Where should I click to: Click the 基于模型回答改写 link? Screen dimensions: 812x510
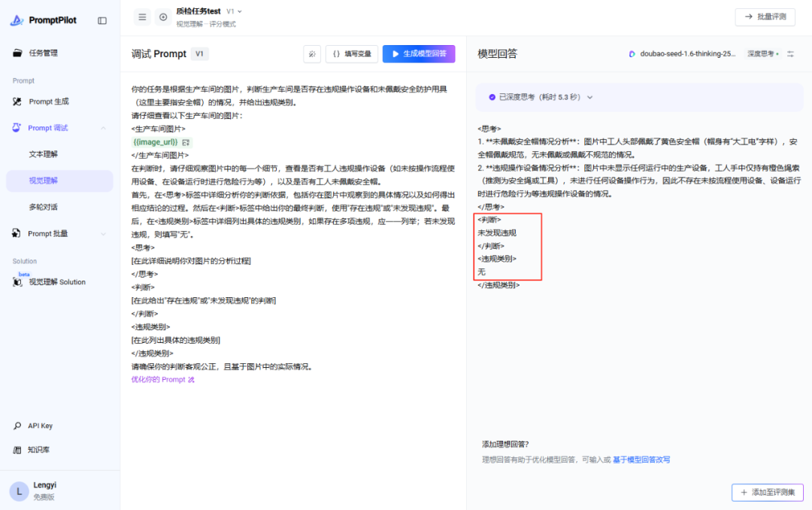[x=641, y=460]
